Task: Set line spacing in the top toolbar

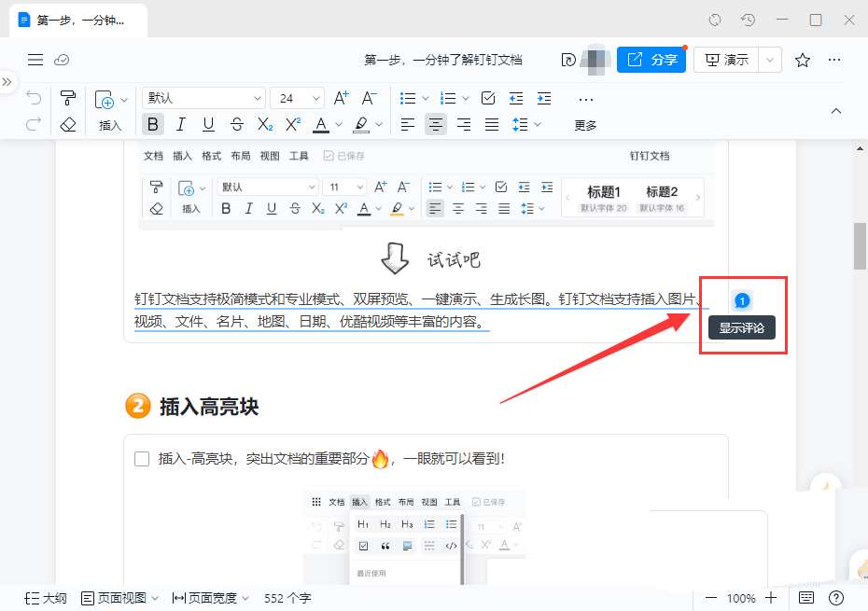Action: pos(520,124)
